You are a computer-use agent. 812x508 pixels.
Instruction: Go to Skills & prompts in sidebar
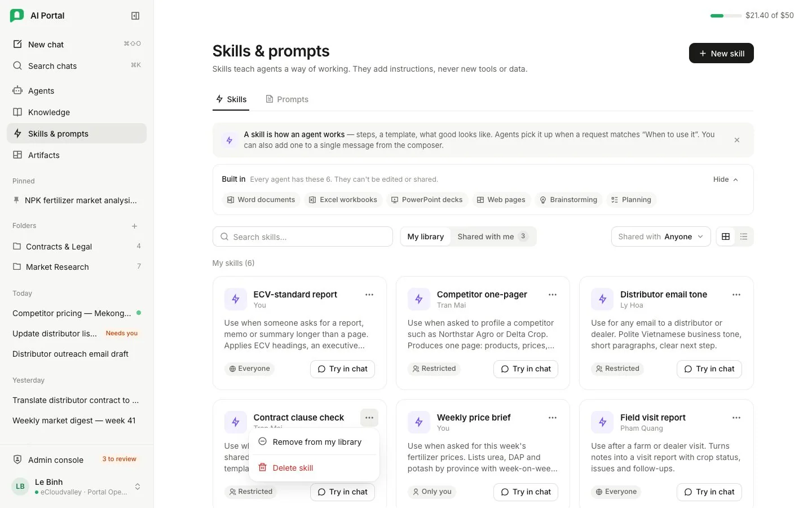pyautogui.click(x=77, y=133)
